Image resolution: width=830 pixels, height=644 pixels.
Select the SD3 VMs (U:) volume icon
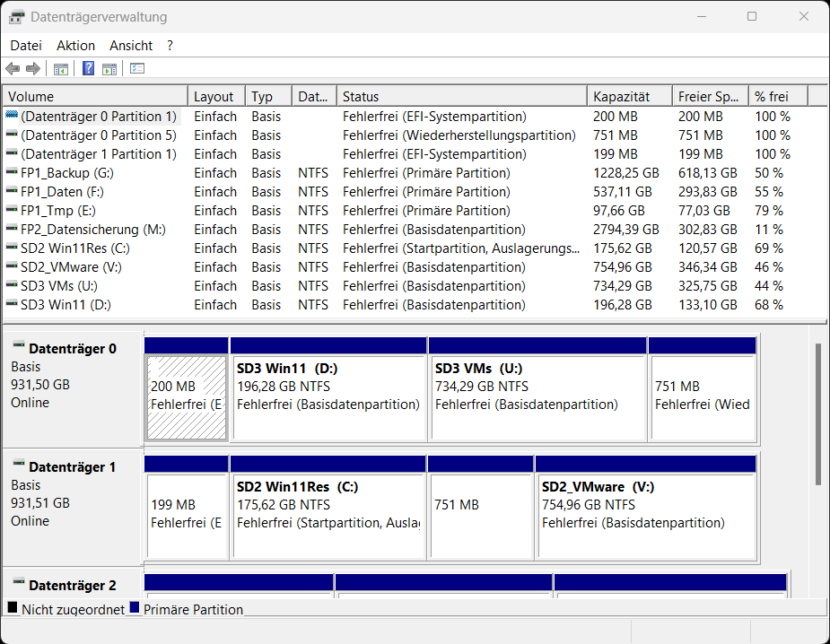(13, 285)
